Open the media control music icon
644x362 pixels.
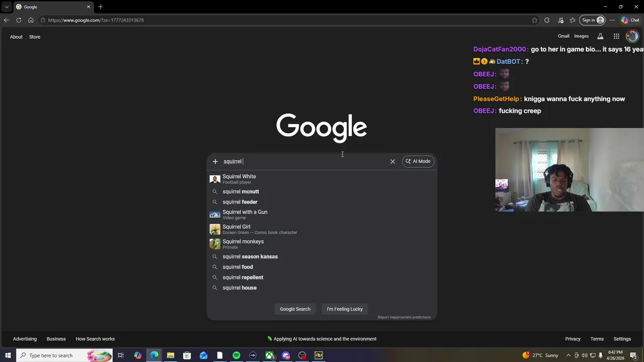tap(560, 20)
